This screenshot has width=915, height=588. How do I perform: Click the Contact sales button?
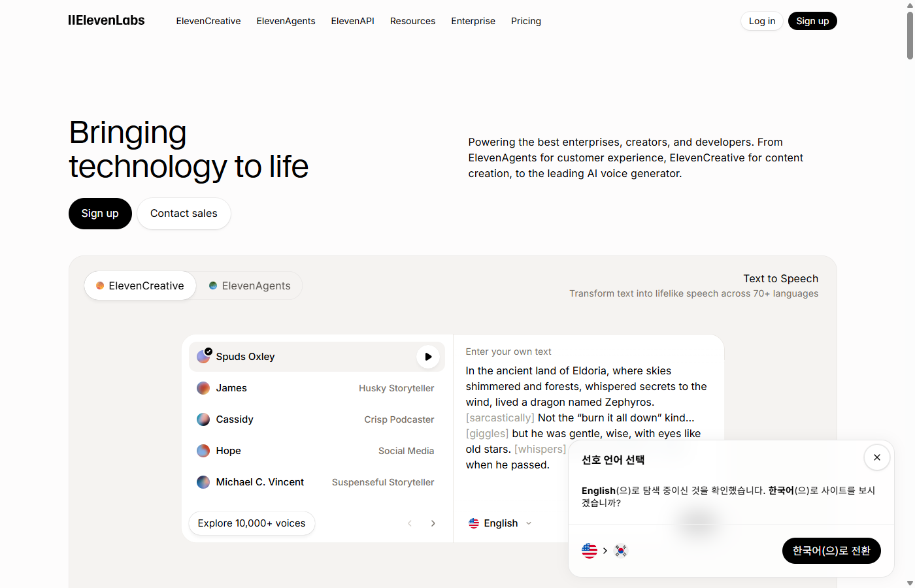click(184, 214)
